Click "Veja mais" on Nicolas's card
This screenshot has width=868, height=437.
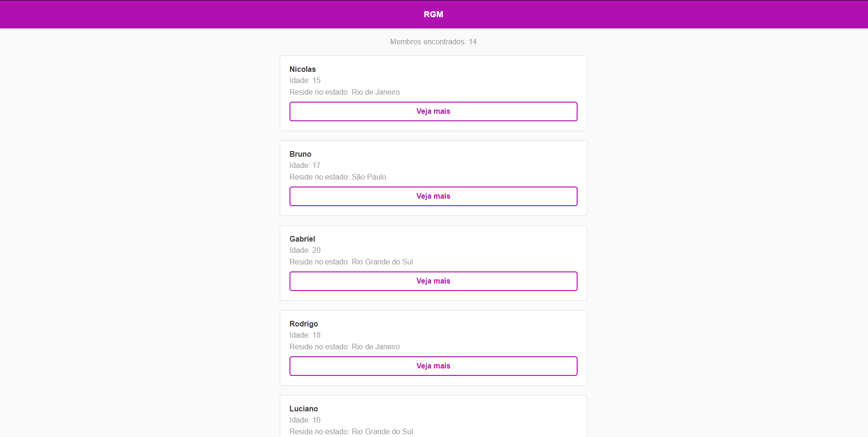[433, 111]
